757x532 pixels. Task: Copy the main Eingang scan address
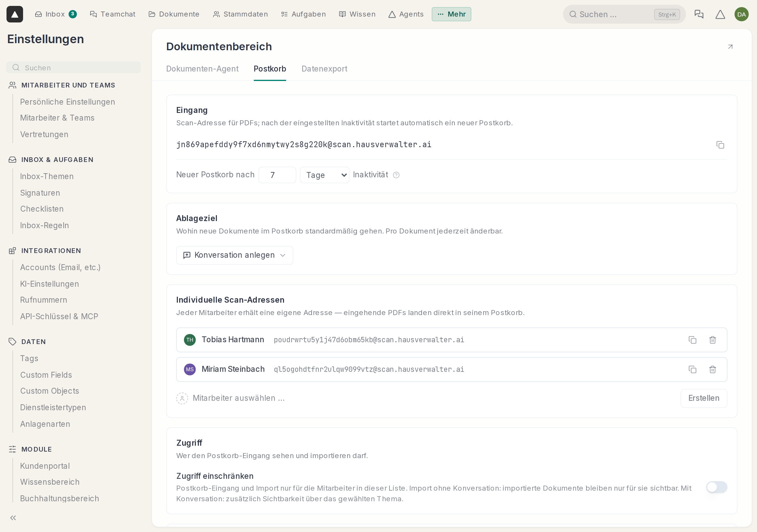click(x=720, y=145)
